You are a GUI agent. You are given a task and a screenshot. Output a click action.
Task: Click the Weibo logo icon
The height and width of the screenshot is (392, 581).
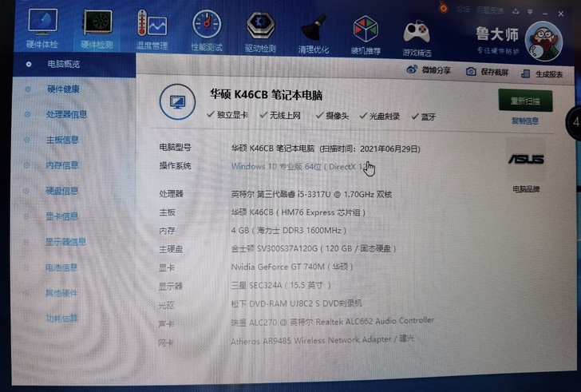point(412,69)
